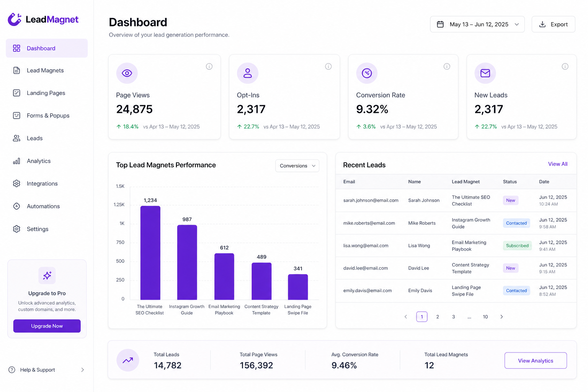Open Settings in the sidebar menu

[x=47, y=229]
